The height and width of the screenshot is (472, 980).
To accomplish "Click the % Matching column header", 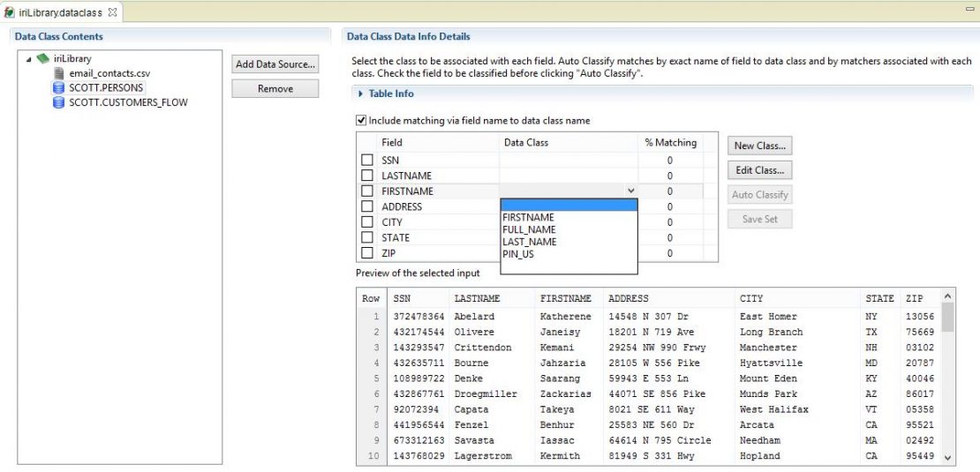I will [671, 142].
